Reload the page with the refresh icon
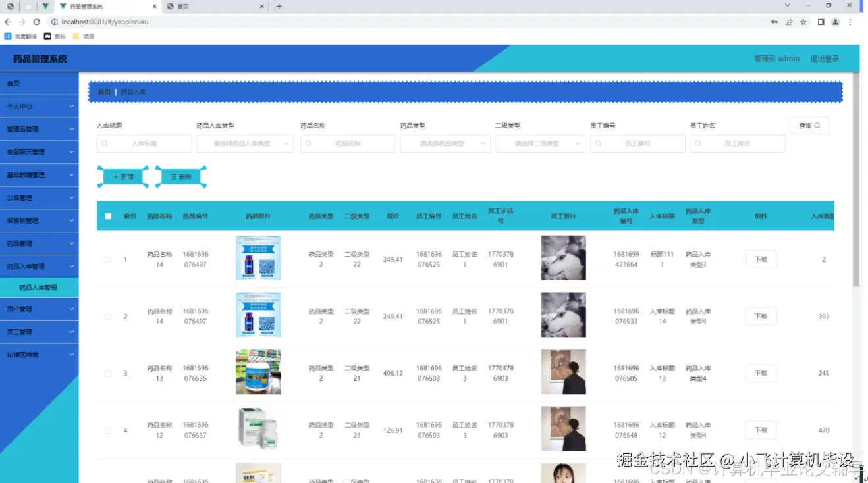The height and width of the screenshot is (483, 868). [x=37, y=22]
